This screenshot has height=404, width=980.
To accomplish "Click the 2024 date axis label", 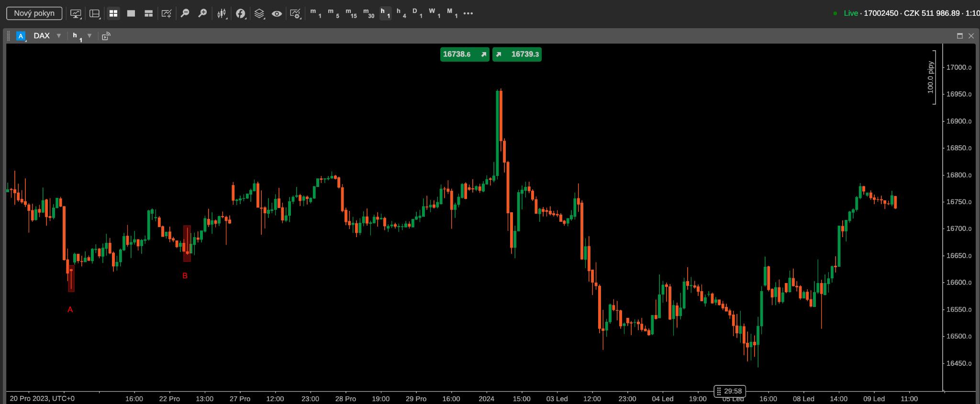I will [486, 399].
